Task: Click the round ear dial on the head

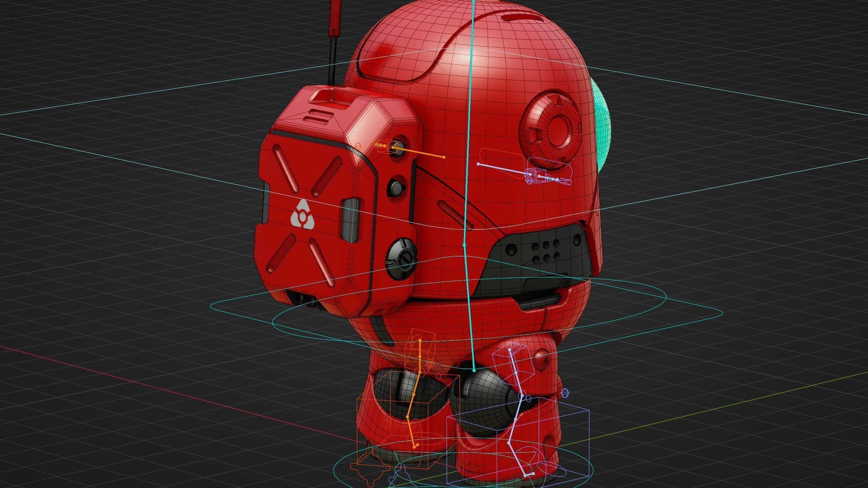Action: pyautogui.click(x=551, y=129)
